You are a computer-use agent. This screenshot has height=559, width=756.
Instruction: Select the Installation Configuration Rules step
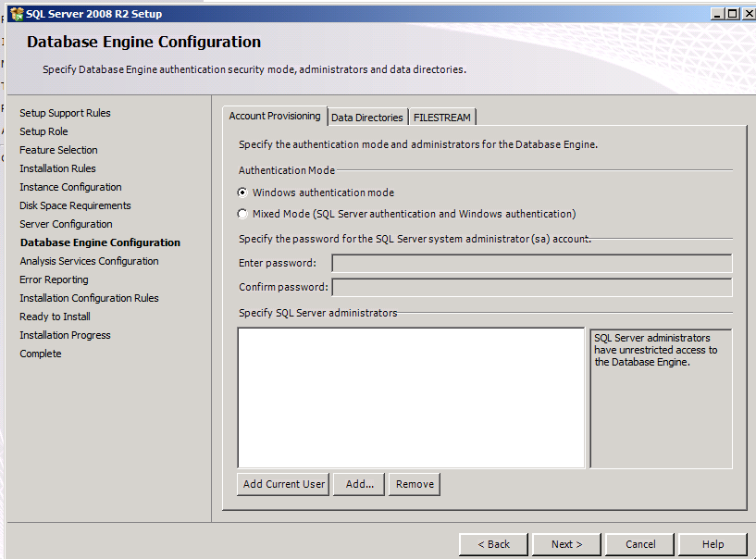coord(89,298)
